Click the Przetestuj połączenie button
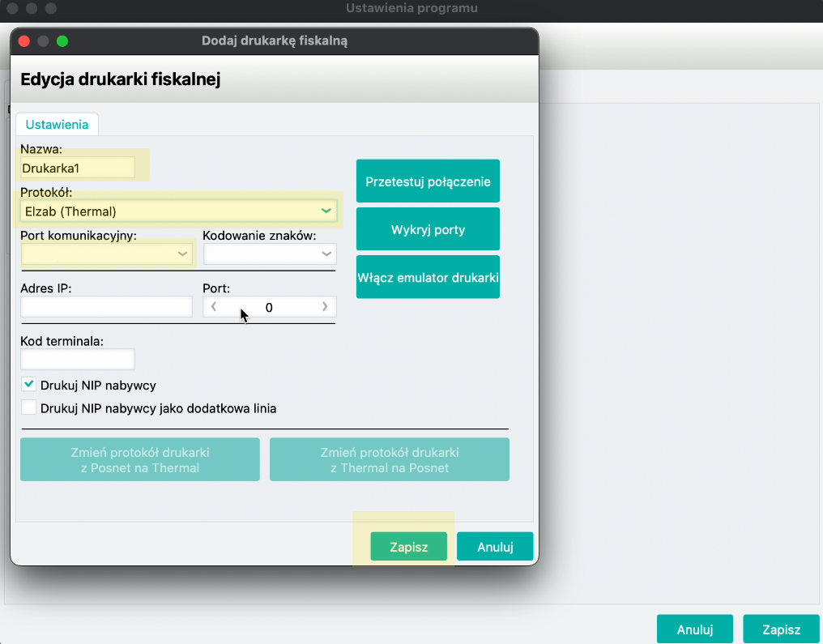Image resolution: width=823 pixels, height=644 pixels. coord(428,181)
